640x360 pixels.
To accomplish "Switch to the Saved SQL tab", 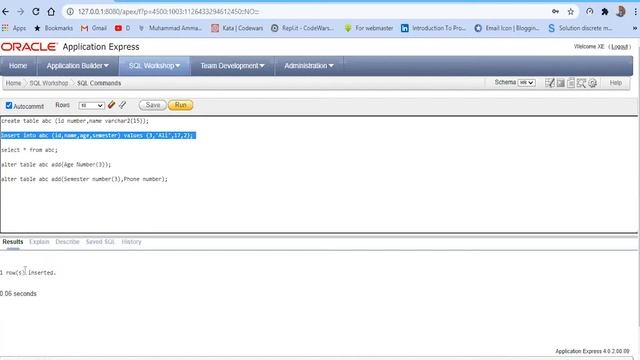I will click(100, 242).
